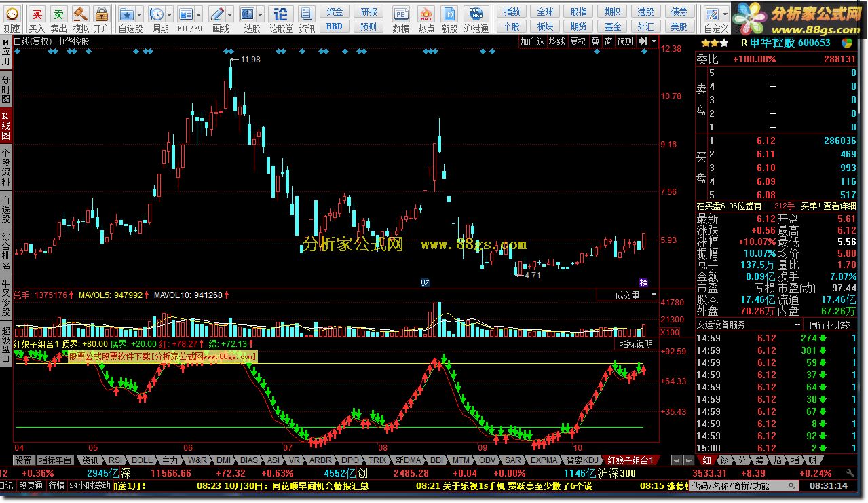
Task: Expand the 画线 drawing dropdown arrow
Action: pos(230,14)
